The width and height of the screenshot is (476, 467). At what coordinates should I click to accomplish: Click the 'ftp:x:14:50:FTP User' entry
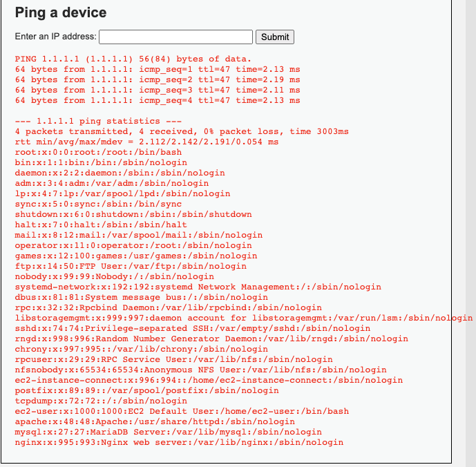131,266
